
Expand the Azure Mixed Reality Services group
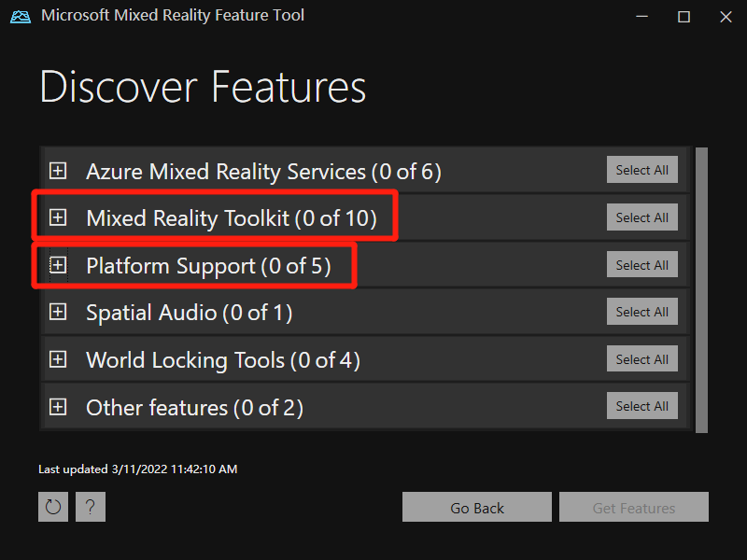[x=58, y=171]
